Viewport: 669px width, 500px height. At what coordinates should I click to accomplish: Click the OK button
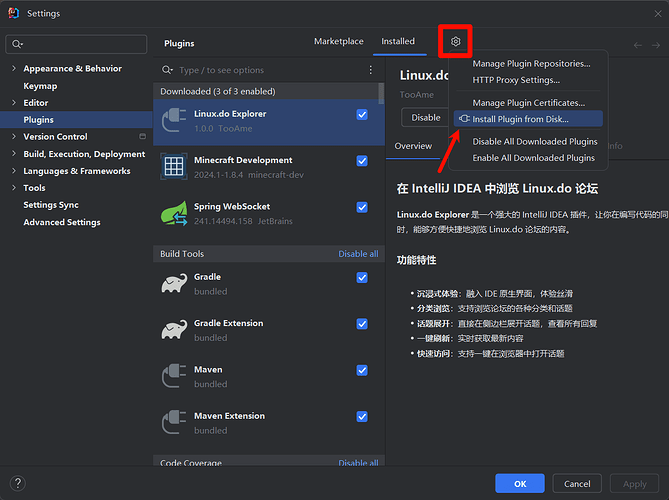pos(520,483)
